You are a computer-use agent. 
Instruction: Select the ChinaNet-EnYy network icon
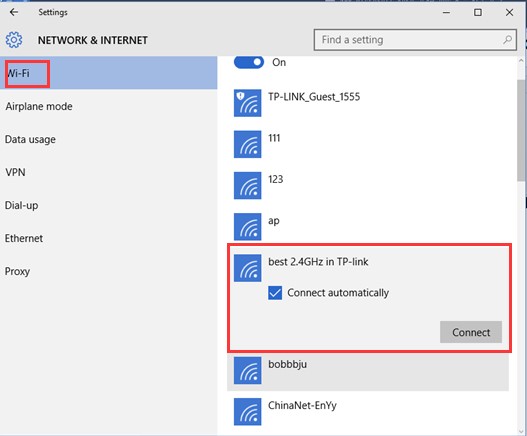tap(247, 412)
